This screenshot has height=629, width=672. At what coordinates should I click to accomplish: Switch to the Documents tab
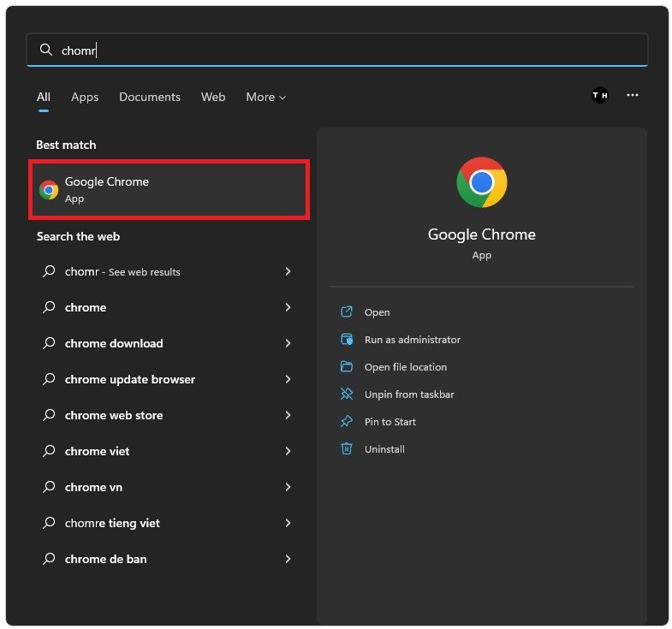(150, 98)
